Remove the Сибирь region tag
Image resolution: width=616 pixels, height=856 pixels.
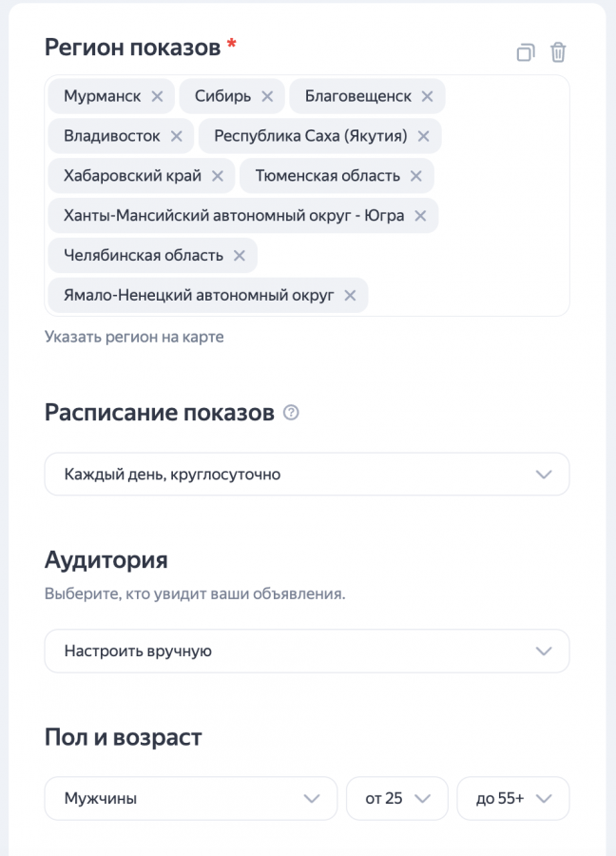click(x=267, y=96)
